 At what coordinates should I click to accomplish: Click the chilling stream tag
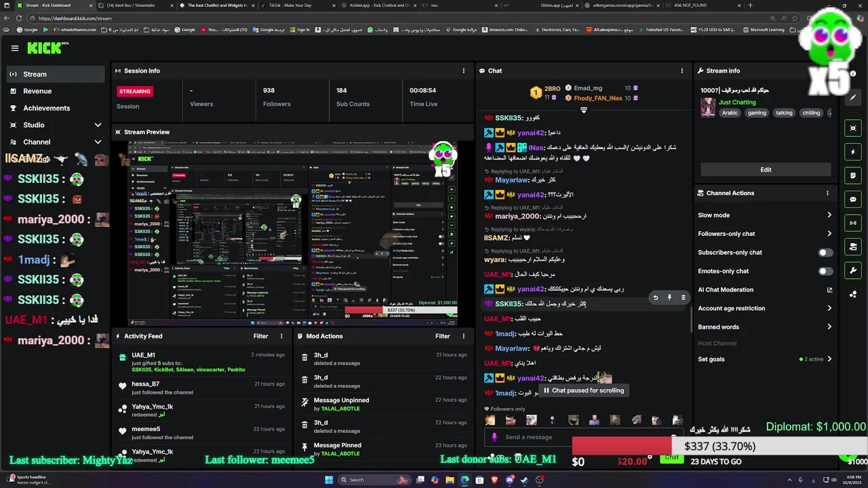811,113
